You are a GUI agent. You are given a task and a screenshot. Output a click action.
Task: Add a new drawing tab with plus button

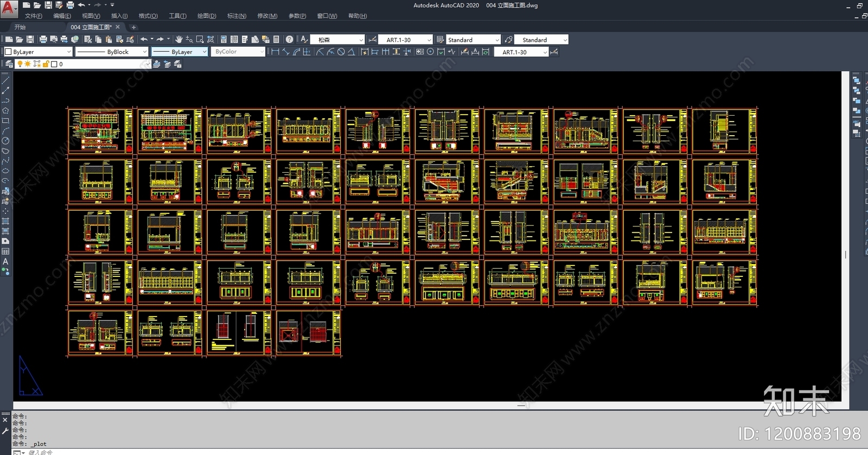pos(133,27)
